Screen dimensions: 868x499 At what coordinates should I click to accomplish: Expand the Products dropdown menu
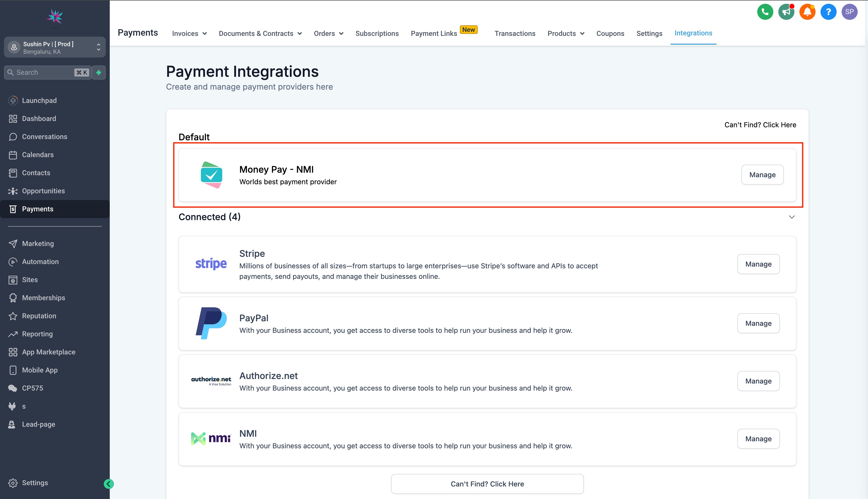566,34
